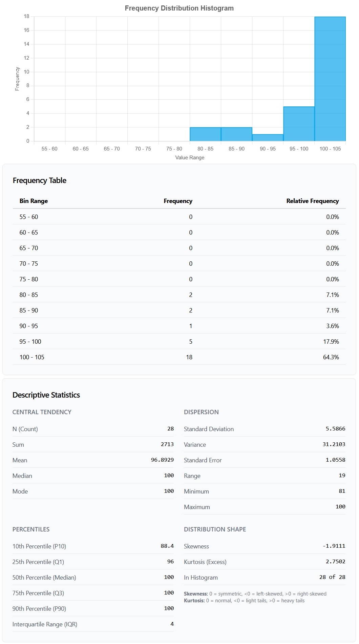This screenshot has height=644, width=359.
Task: Click the 17.9% relative frequency cell
Action: coord(331,342)
